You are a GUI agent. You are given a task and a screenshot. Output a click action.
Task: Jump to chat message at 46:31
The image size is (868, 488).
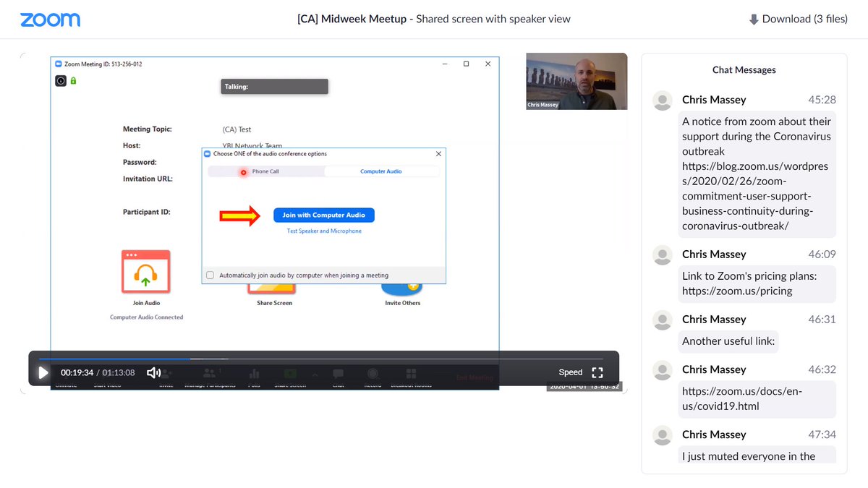pos(822,320)
